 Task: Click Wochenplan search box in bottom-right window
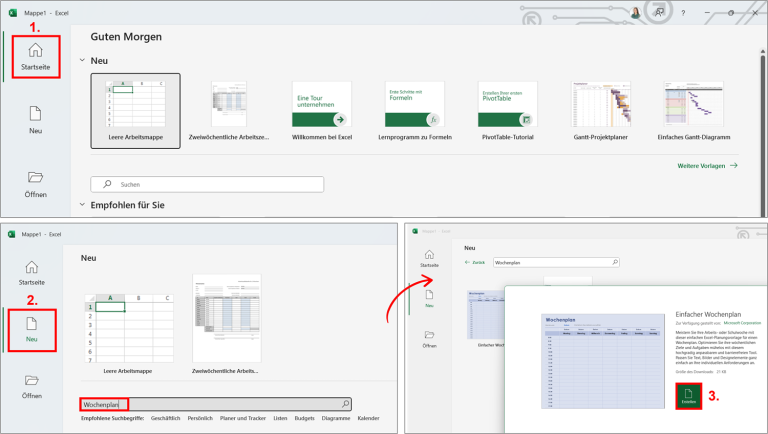click(x=556, y=263)
